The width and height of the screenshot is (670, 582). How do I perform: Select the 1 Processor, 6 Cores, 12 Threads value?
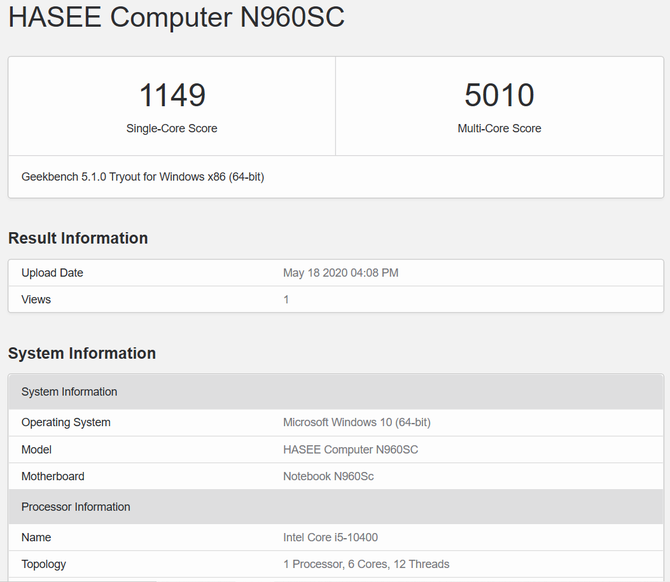[366, 564]
